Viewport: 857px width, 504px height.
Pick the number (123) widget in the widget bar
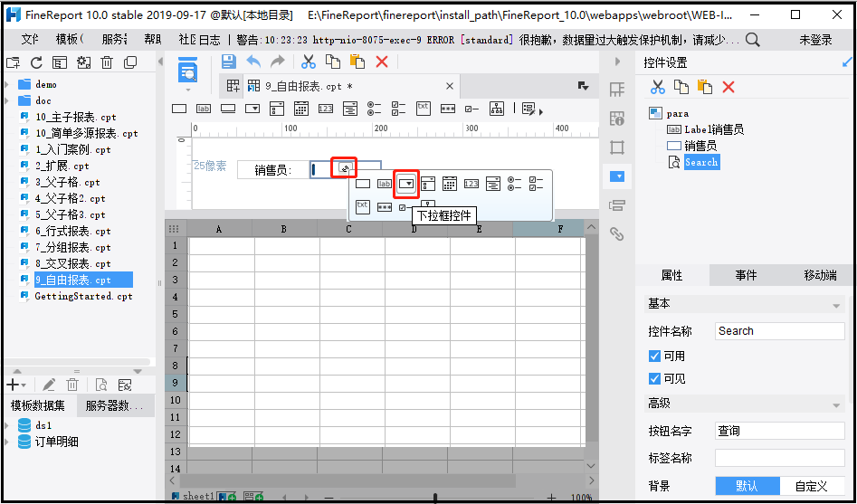pos(325,109)
